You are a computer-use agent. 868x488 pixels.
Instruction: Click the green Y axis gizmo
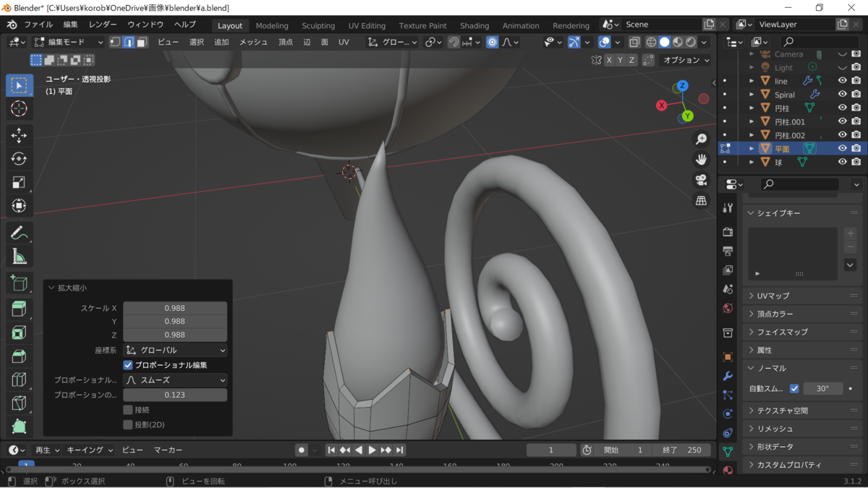[x=687, y=116]
